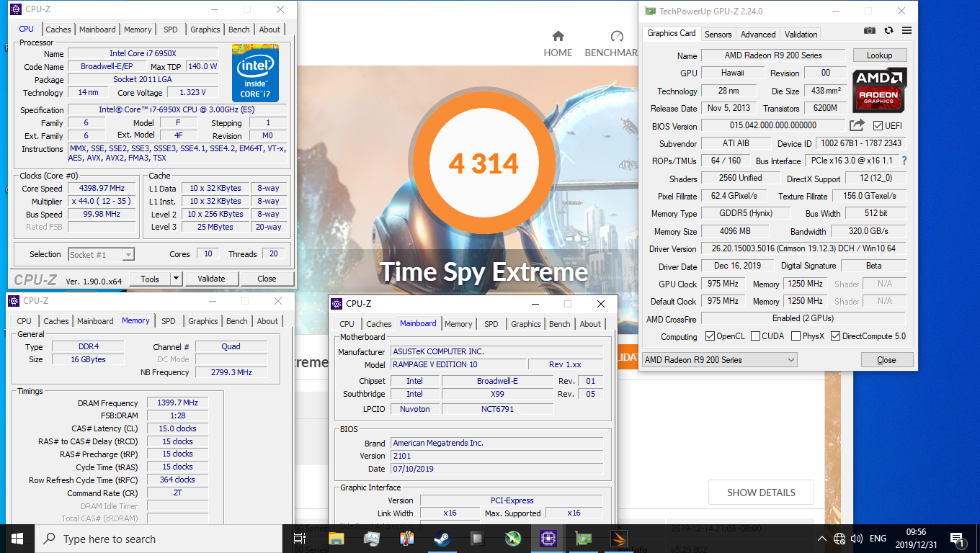Open the GPU selector dropdown in GPU-Z

719,360
